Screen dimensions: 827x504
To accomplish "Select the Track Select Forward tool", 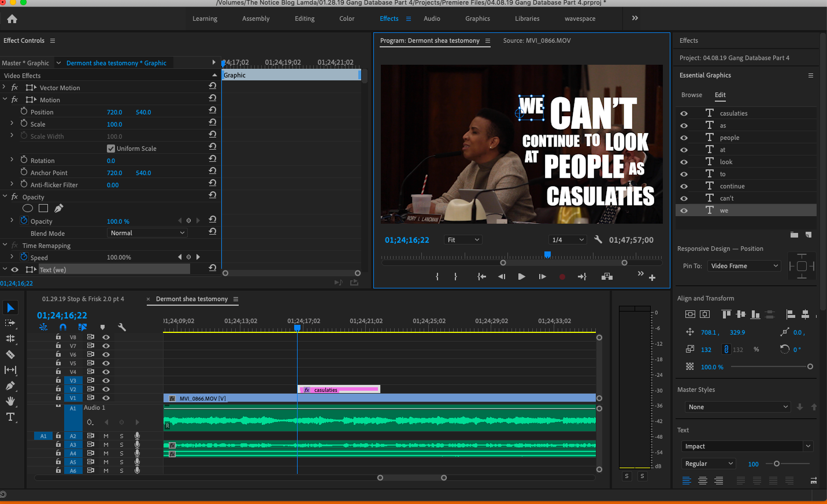I will pos(10,323).
